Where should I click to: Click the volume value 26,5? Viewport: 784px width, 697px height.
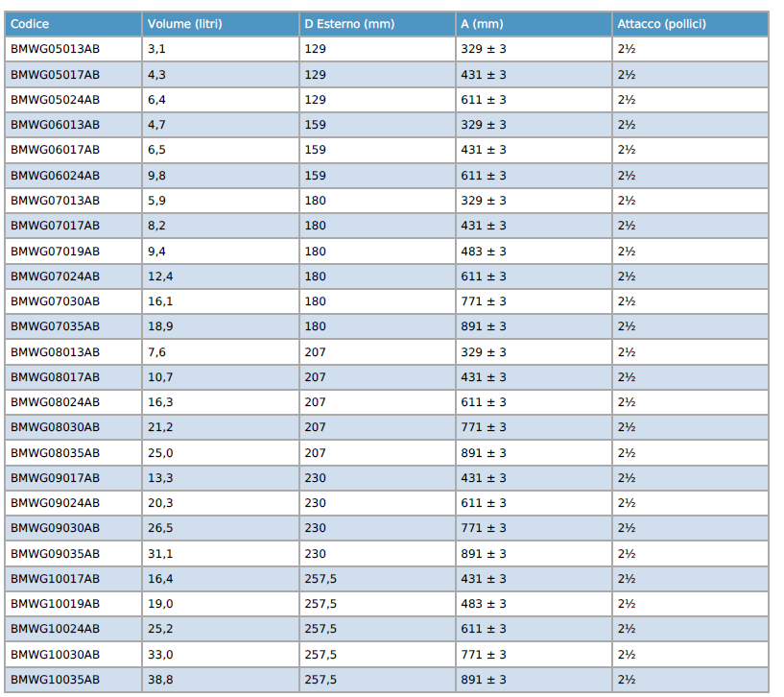160,528
